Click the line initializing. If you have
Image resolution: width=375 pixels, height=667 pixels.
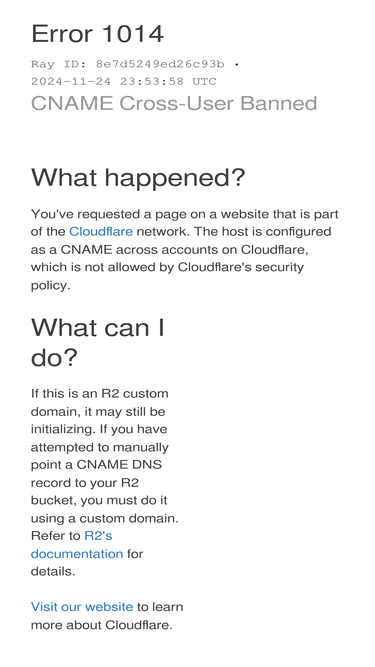pyautogui.click(x=99, y=429)
